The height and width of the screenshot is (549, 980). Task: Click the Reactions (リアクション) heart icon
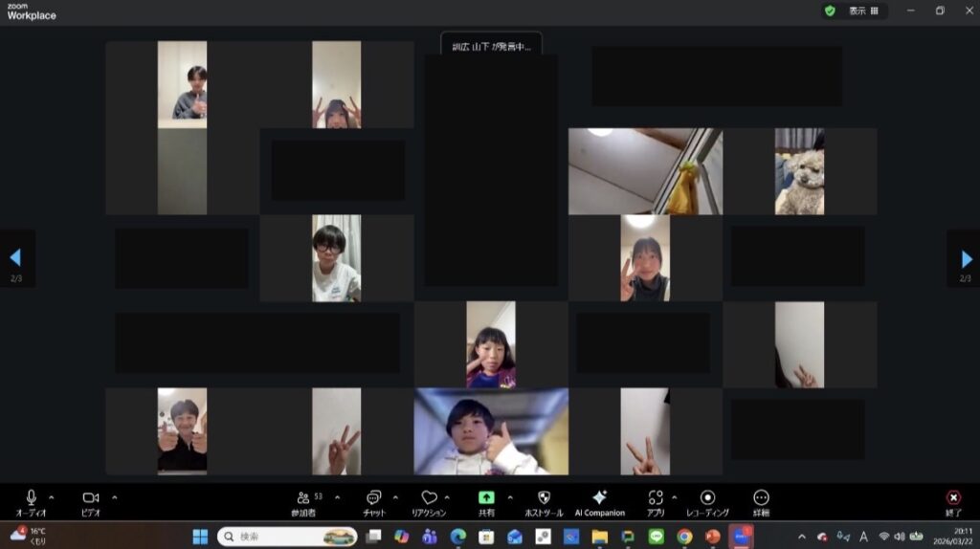pyautogui.click(x=429, y=497)
